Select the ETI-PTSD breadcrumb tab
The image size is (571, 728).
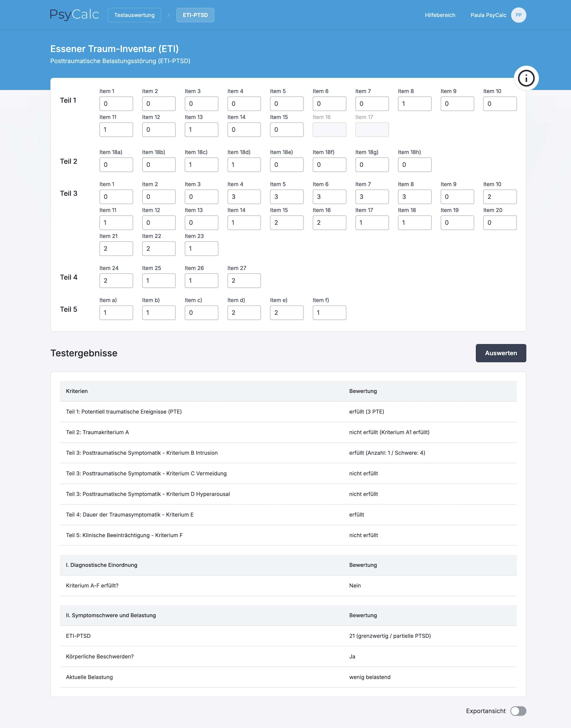click(x=195, y=15)
